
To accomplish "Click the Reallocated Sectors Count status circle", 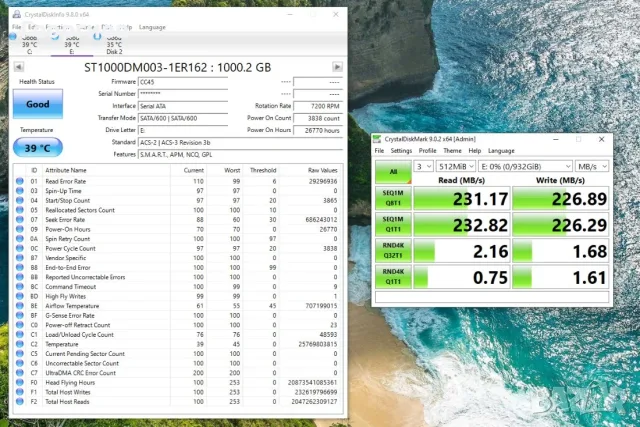I will 20,210.
